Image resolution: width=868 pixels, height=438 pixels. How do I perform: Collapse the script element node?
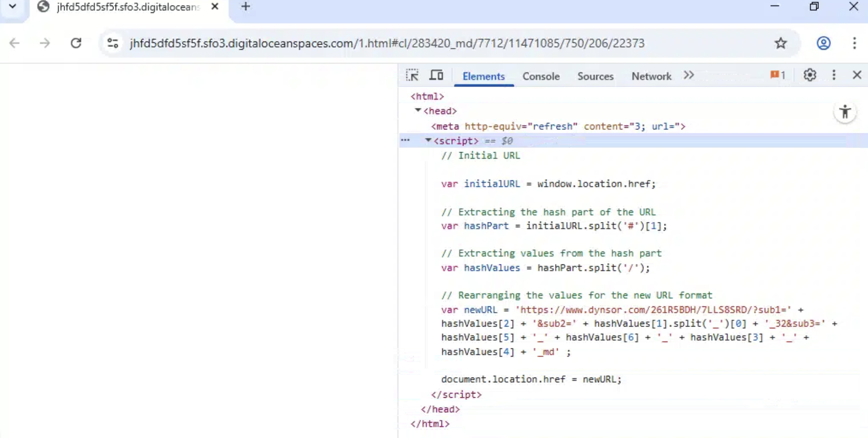[x=428, y=140]
